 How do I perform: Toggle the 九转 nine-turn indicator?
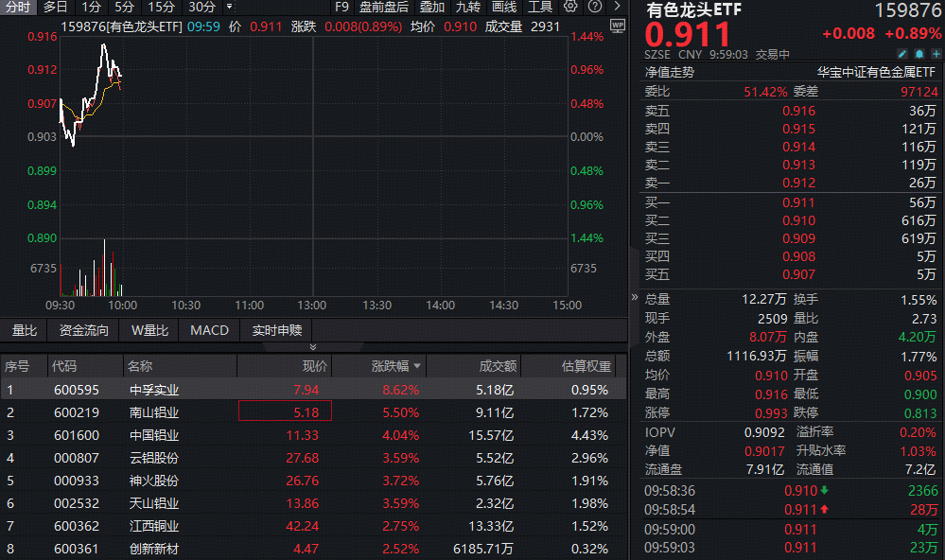(x=469, y=8)
